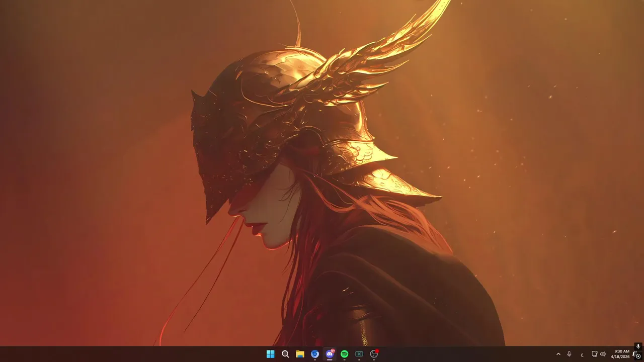Open taskbar Search

point(285,354)
